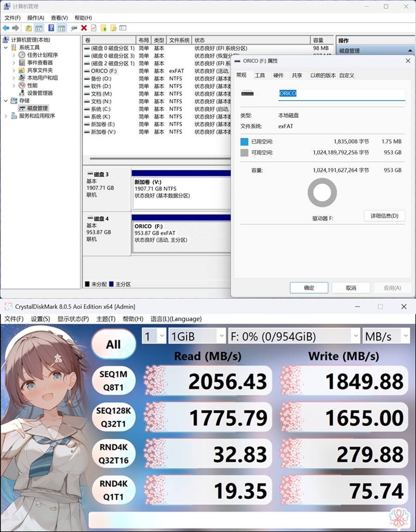Open the 设置(S) menu in CrystalDiskMark

tap(40, 319)
